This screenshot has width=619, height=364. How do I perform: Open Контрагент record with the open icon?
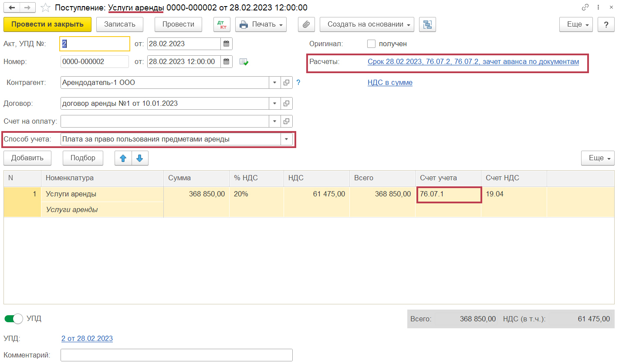click(286, 82)
